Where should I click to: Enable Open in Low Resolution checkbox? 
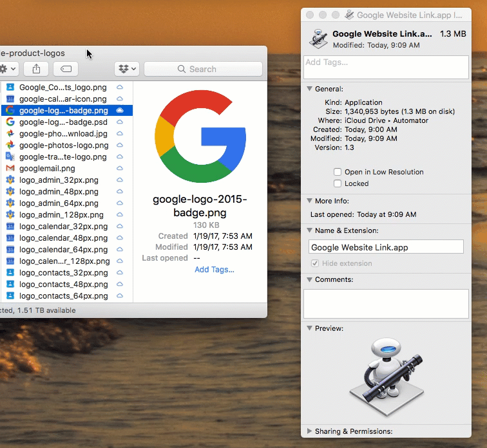point(338,172)
